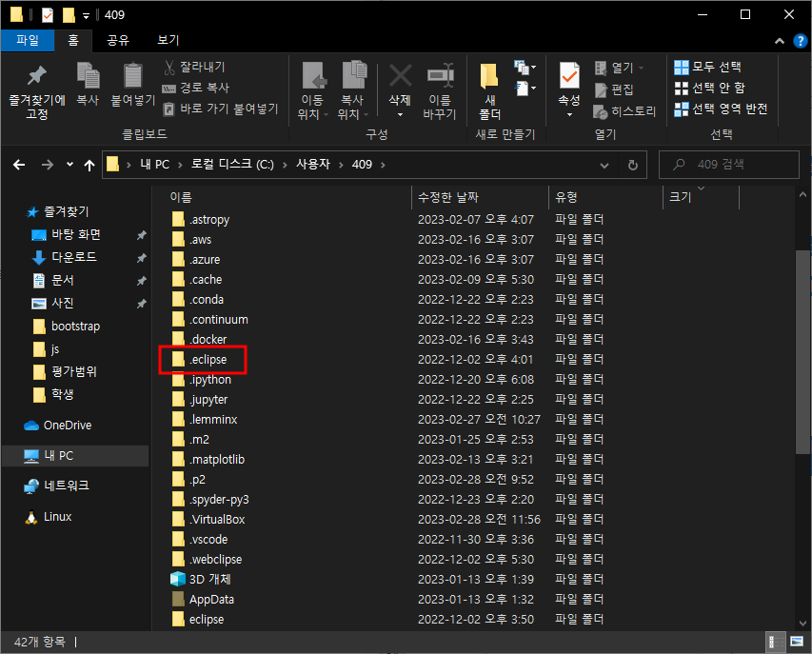Screen dimensions: 812x654
Task: Open 이동 위치 (Move to) menu
Action: pyautogui.click(x=313, y=90)
